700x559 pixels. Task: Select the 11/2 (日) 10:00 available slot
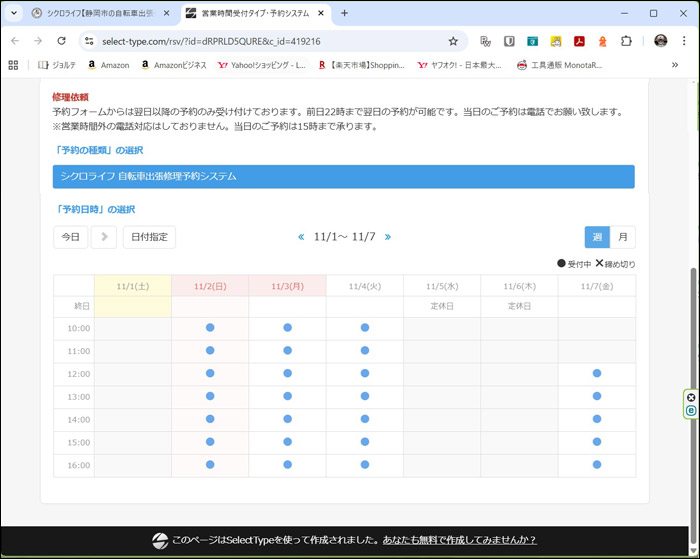click(210, 327)
